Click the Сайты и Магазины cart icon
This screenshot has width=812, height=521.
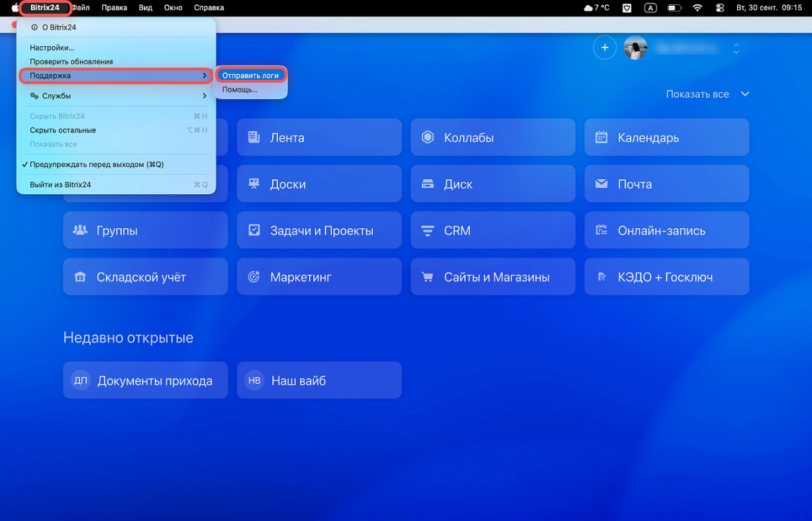click(x=428, y=277)
